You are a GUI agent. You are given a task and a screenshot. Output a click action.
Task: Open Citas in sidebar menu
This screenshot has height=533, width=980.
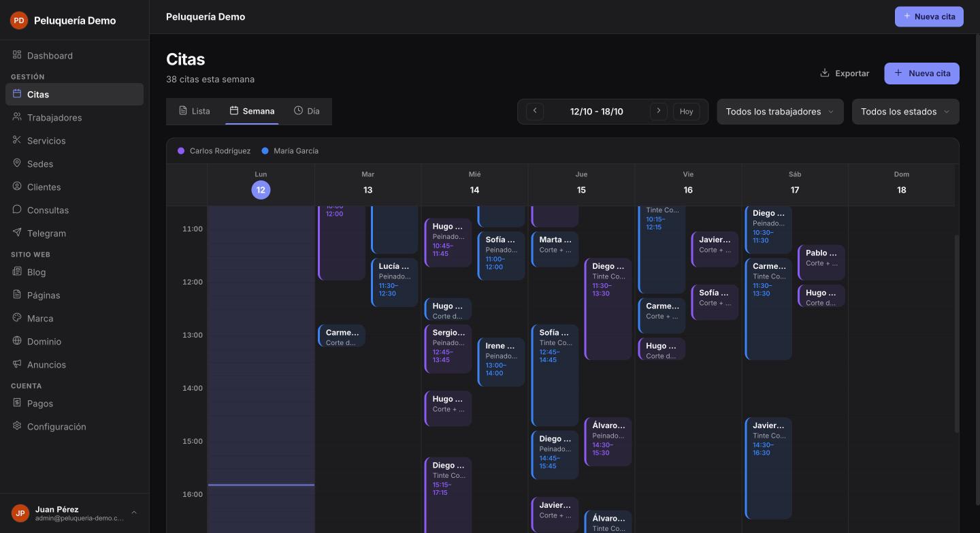point(74,95)
